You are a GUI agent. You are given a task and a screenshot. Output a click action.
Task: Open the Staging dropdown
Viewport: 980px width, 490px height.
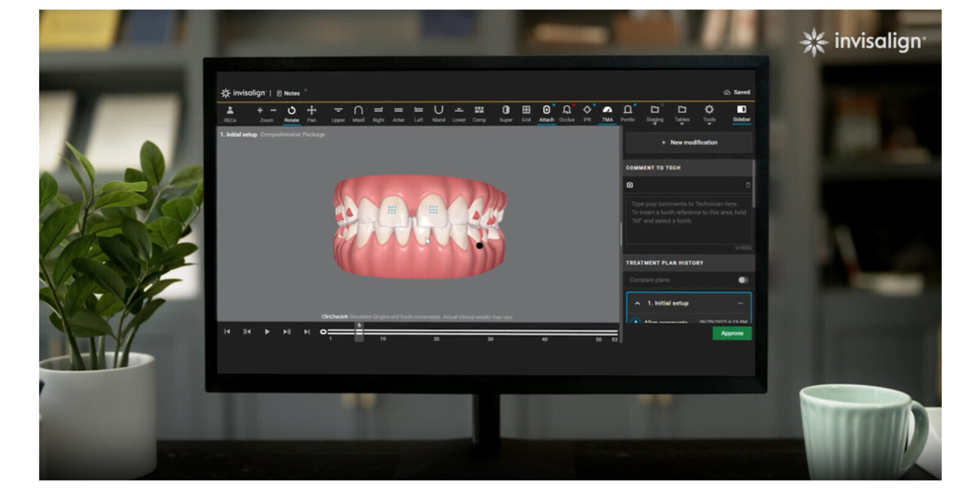tap(654, 113)
